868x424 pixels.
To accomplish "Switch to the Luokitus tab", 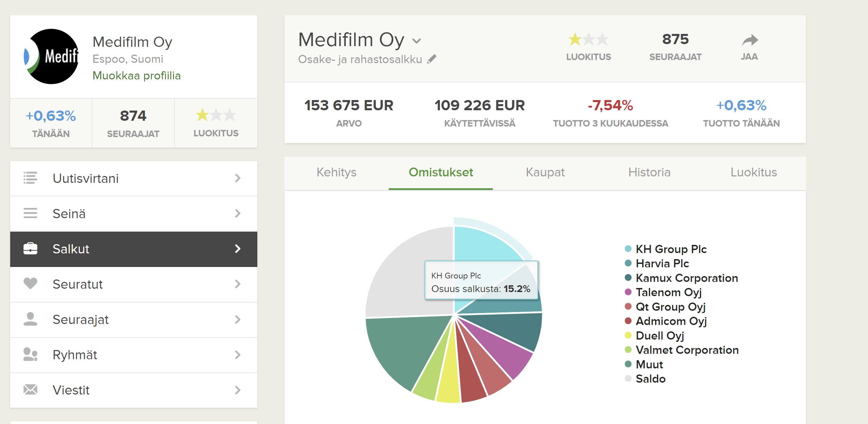I will point(754,172).
